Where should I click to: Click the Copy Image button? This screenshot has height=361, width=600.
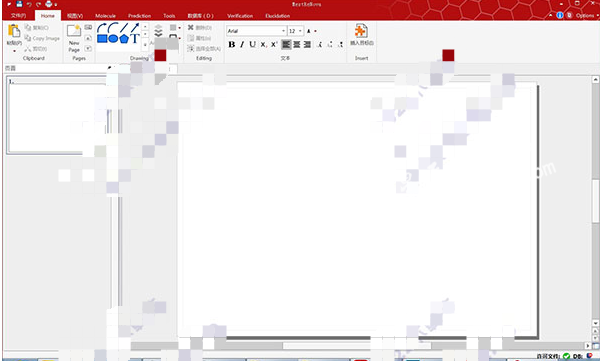[42, 38]
